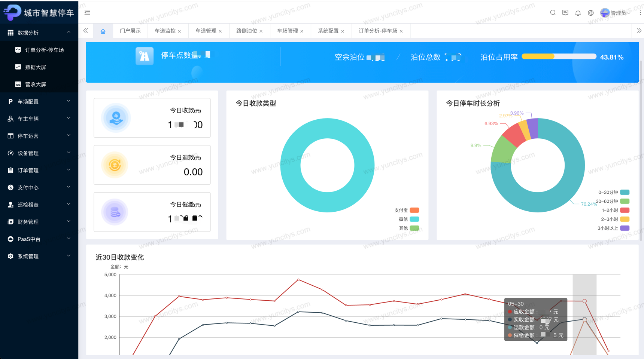Close the 车场管理 tab

pyautogui.click(x=302, y=31)
